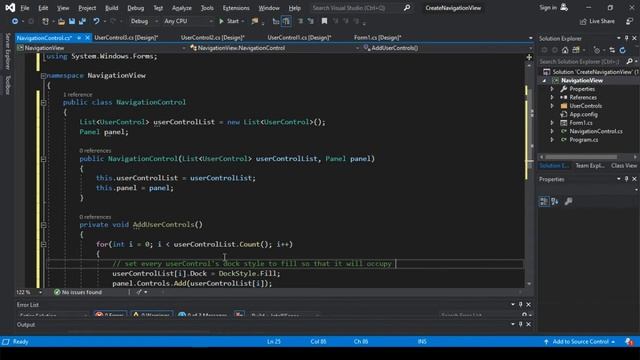This screenshot has height=360, width=640.
Task: Click the Refresh icon in Solution Explorer
Action: (622, 50)
